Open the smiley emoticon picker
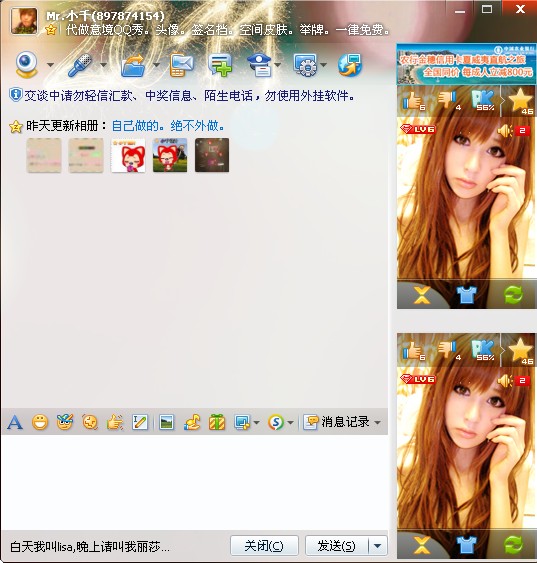This screenshot has width=537, height=563. point(40,422)
